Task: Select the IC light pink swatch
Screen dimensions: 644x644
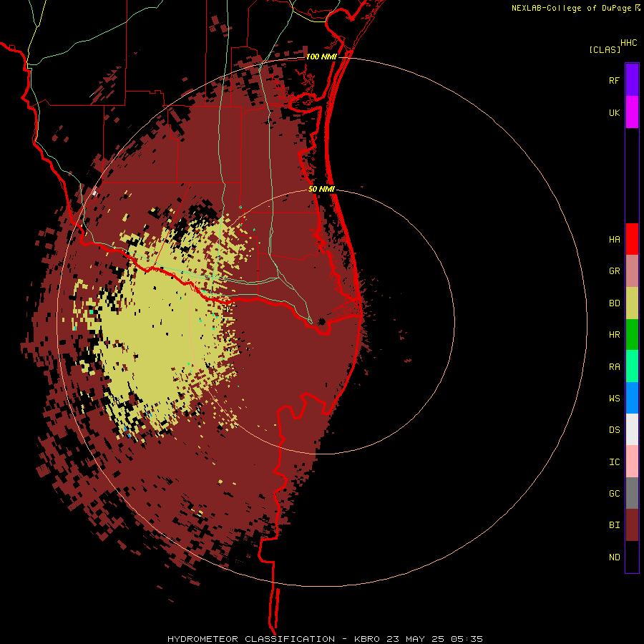Action: click(632, 462)
